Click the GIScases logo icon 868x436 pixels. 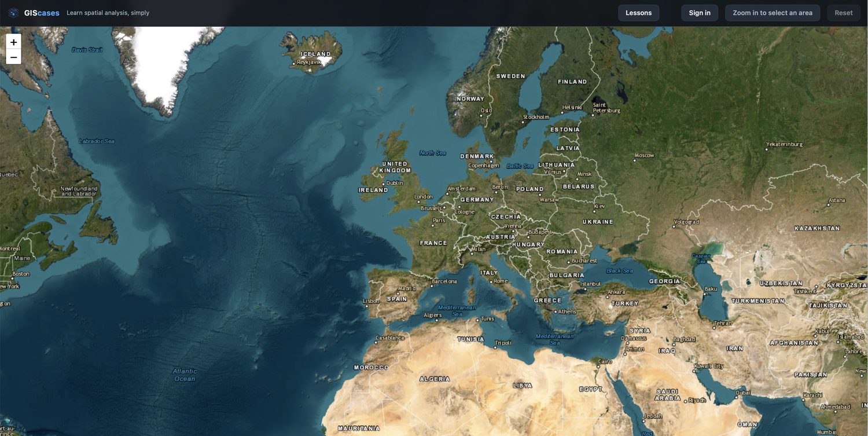(x=14, y=13)
